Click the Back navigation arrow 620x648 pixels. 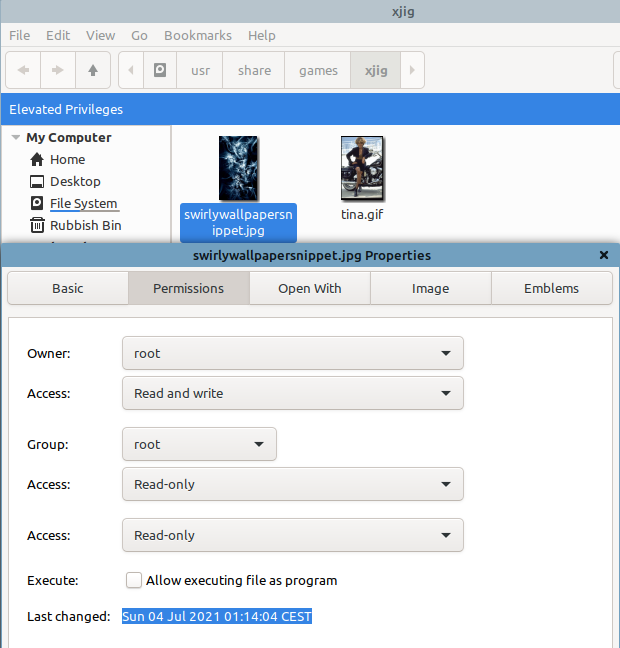tap(24, 71)
